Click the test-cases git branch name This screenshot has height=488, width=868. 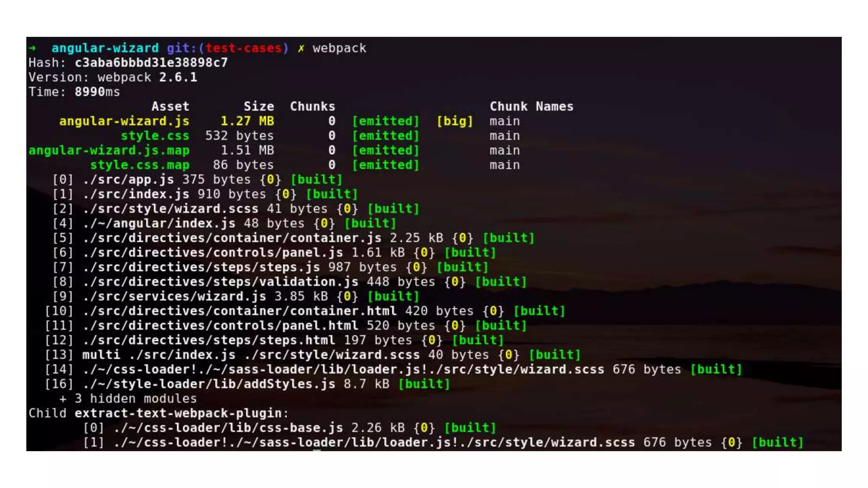click(244, 48)
